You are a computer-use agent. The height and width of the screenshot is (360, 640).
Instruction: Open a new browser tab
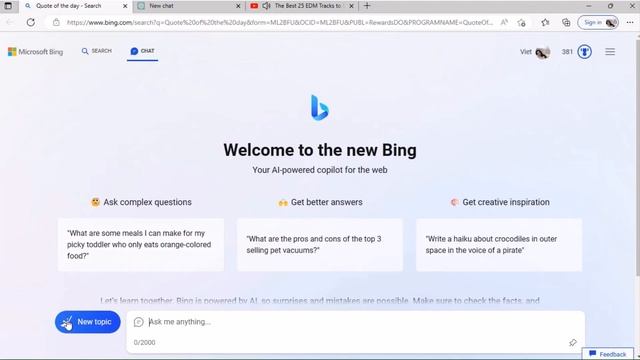[367, 6]
